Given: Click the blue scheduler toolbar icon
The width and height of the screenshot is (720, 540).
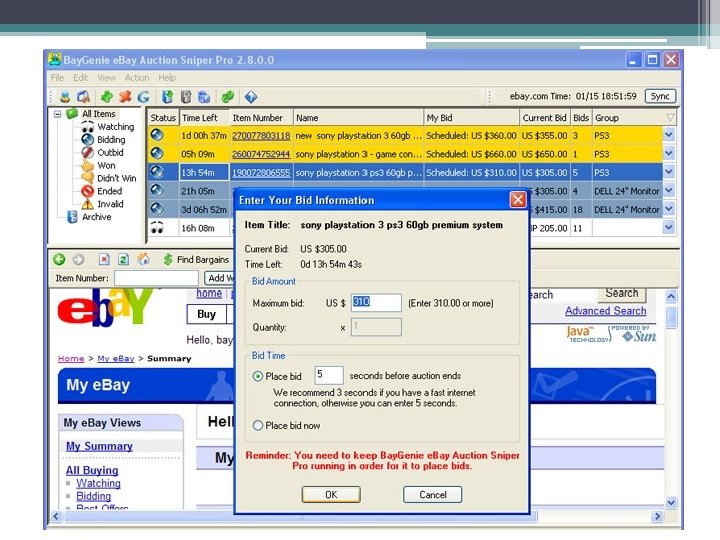Looking at the screenshot, I should click(204, 97).
